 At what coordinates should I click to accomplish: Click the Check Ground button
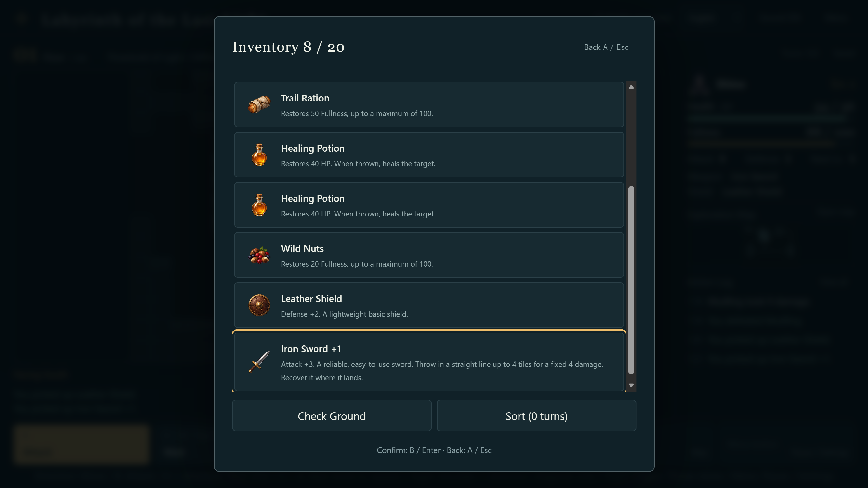(332, 416)
